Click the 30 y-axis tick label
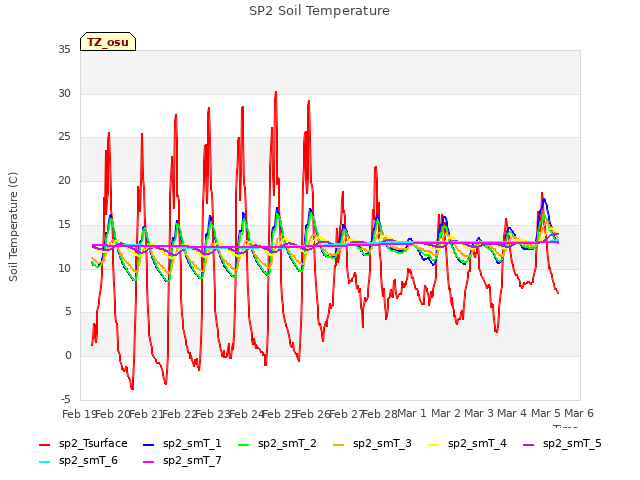This screenshot has height=480, width=640. [64, 93]
